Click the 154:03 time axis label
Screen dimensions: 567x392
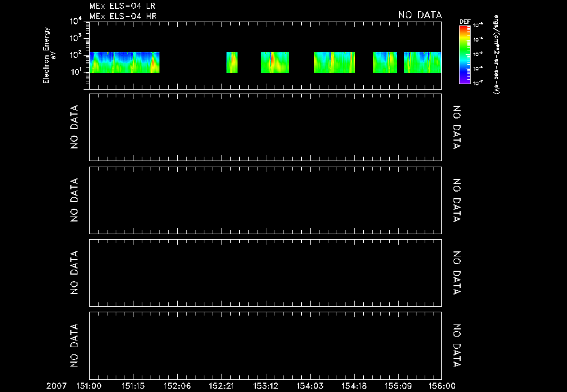coord(310,386)
